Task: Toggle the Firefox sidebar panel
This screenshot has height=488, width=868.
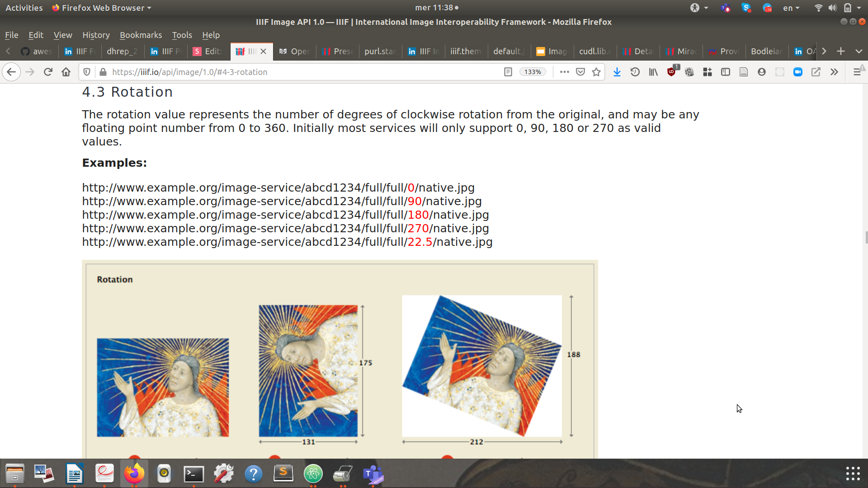Action: (725, 72)
